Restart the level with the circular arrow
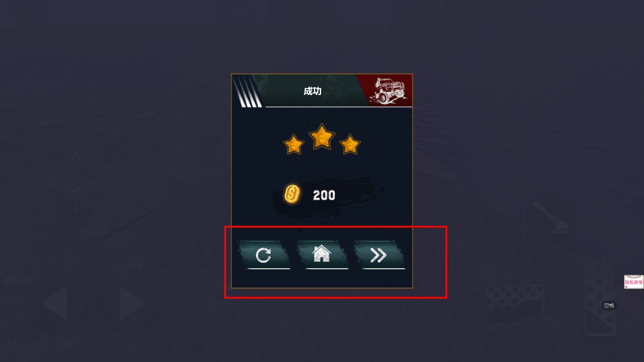This screenshot has height=362, width=644. point(263,255)
